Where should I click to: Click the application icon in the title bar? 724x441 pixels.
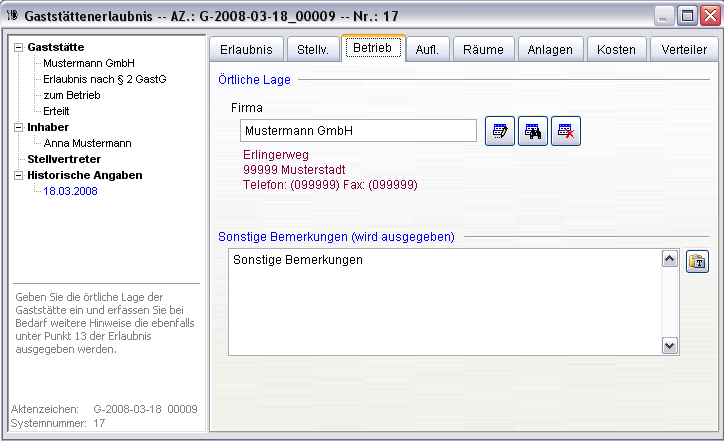[x=13, y=15]
